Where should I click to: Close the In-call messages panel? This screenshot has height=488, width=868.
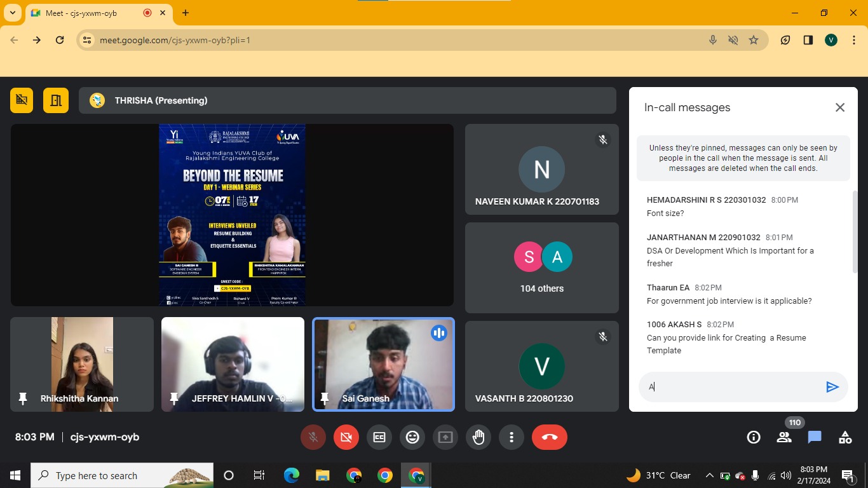click(x=840, y=107)
